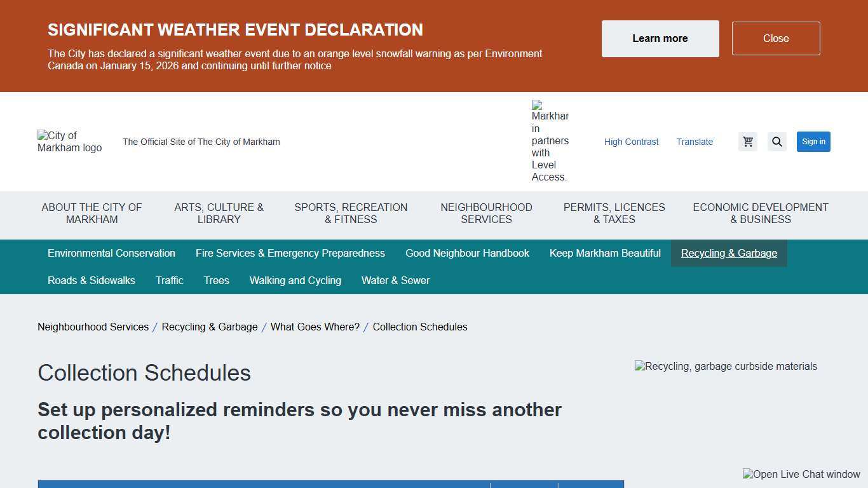Image resolution: width=868 pixels, height=488 pixels.
Task: Click the search magnifier icon
Action: tap(776, 142)
